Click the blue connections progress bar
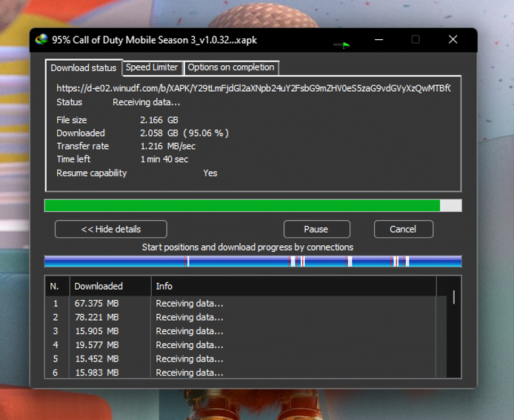 [x=253, y=261]
